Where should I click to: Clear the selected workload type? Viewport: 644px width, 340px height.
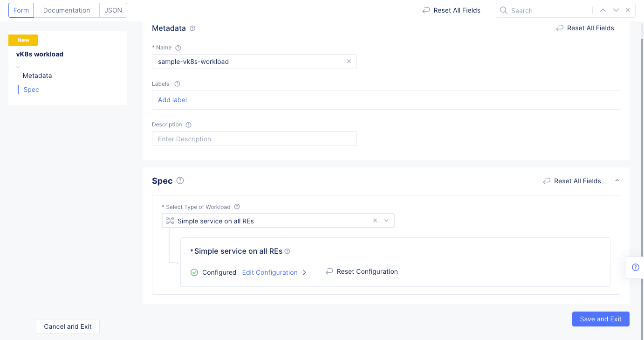point(375,221)
